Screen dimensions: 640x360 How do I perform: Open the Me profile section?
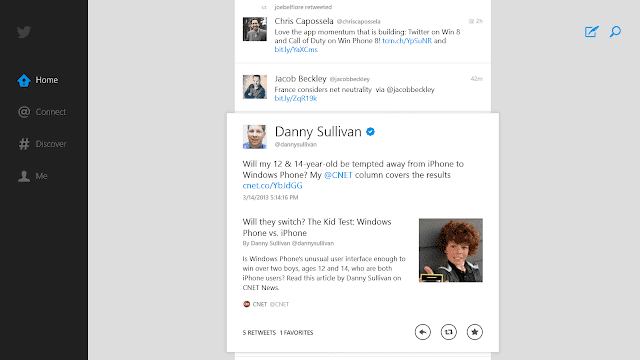coord(33,176)
